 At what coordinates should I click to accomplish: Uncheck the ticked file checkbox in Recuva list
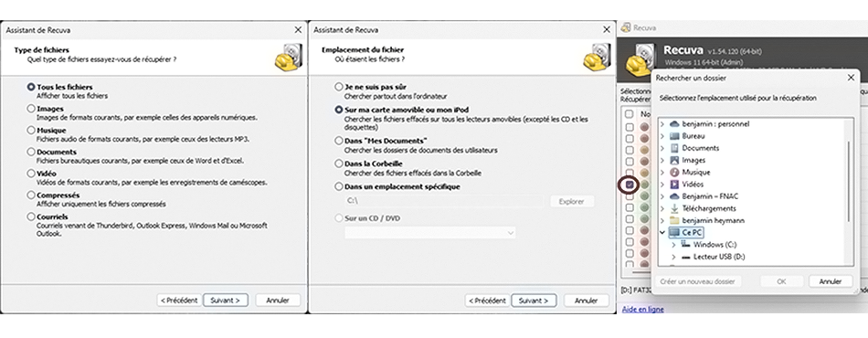coord(629,185)
